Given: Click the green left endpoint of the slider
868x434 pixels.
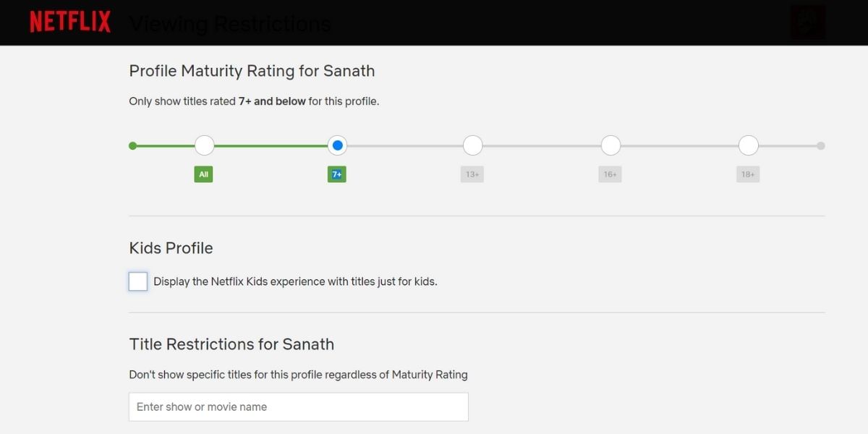Looking at the screenshot, I should pos(132,145).
